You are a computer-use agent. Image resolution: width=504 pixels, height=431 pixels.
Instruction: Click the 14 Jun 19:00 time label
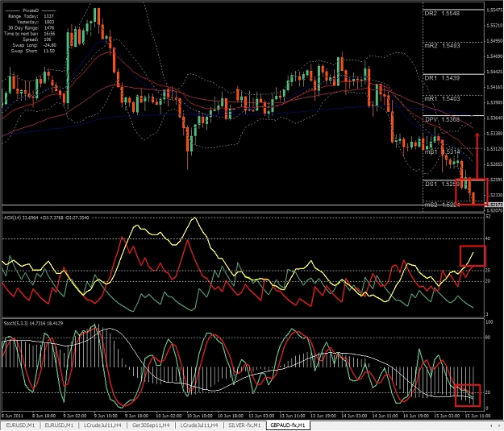(x=416, y=416)
